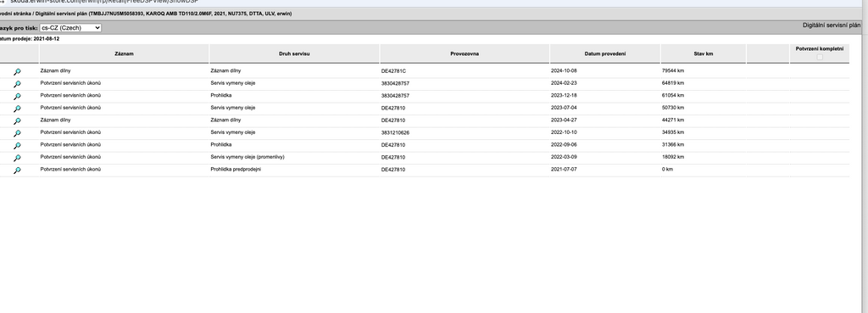Select date 2021-07-07
Image resolution: width=868 pixels, height=313 pixels.
point(564,169)
